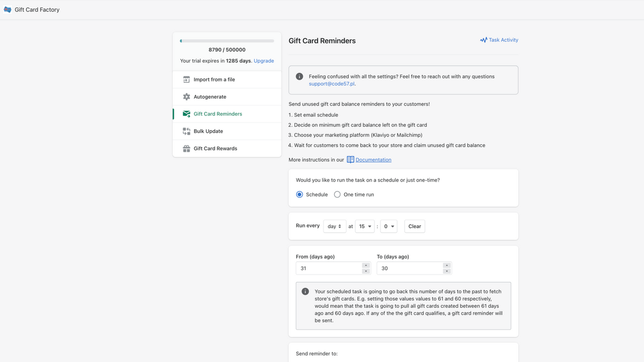Select the Schedule radio button

click(x=299, y=195)
